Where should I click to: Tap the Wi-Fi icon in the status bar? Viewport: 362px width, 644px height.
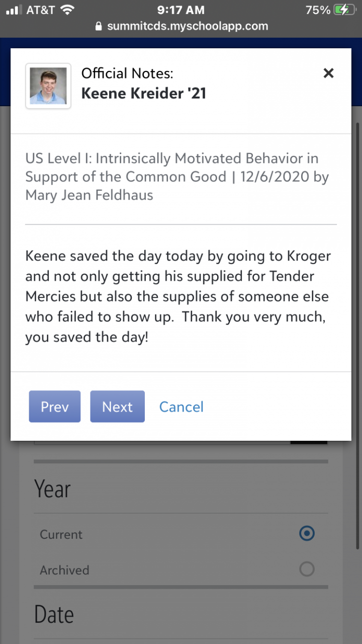coord(66,10)
